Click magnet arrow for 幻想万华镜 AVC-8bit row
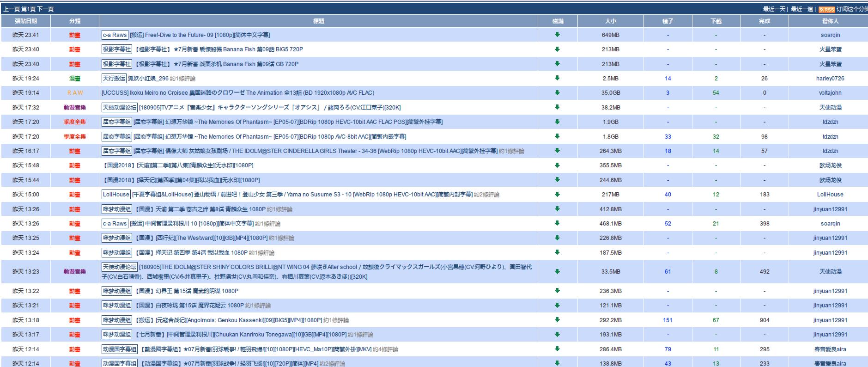Viewport: 868px width, 367px height. click(557, 136)
